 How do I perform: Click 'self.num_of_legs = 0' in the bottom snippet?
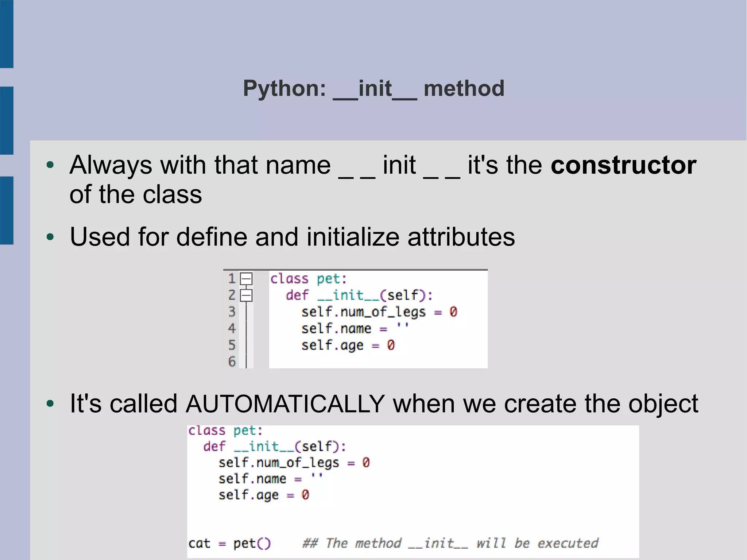(294, 463)
